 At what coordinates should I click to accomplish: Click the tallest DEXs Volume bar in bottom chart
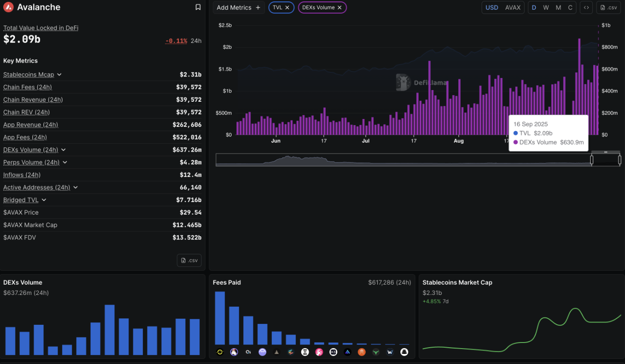point(110,330)
